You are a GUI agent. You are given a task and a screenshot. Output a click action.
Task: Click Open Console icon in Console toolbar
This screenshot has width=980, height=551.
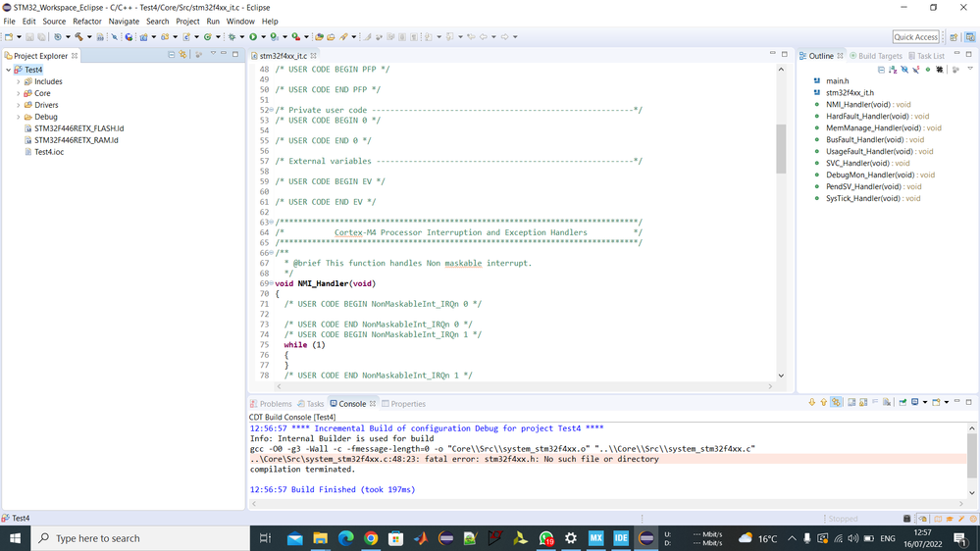[x=936, y=402]
